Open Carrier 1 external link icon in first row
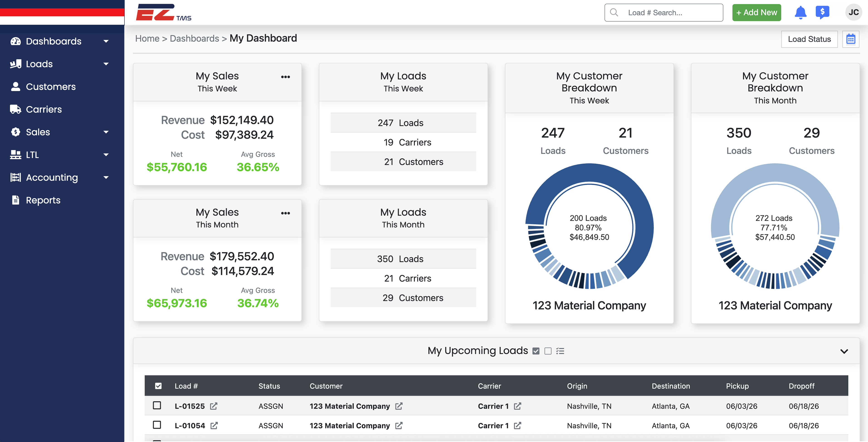Viewport: 868px width, 442px height. click(x=517, y=406)
